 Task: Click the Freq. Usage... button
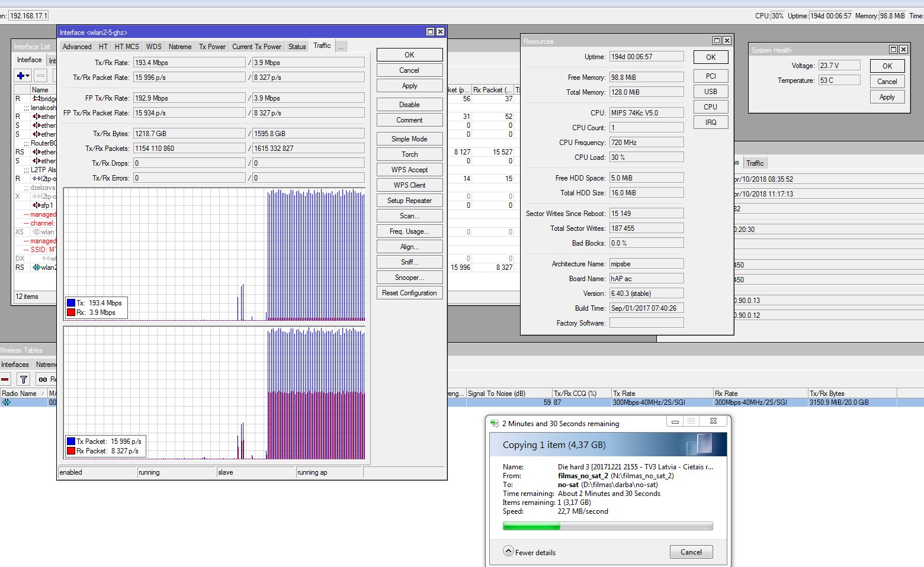point(409,231)
